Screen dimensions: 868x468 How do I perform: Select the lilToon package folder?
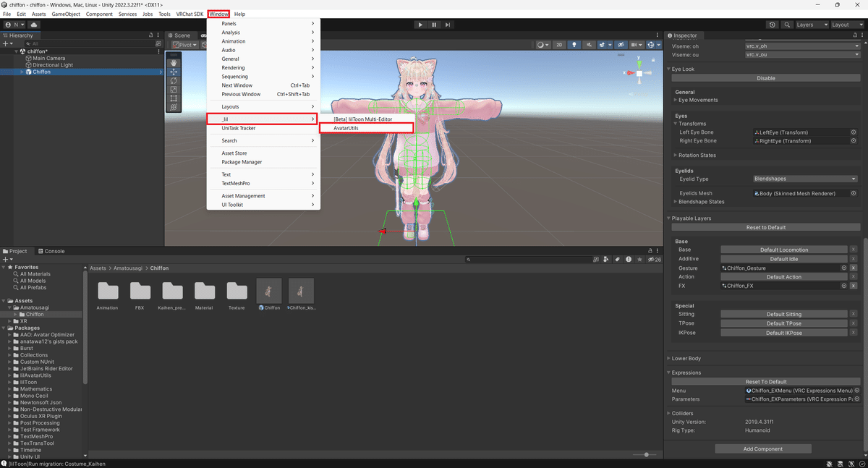pos(28,382)
